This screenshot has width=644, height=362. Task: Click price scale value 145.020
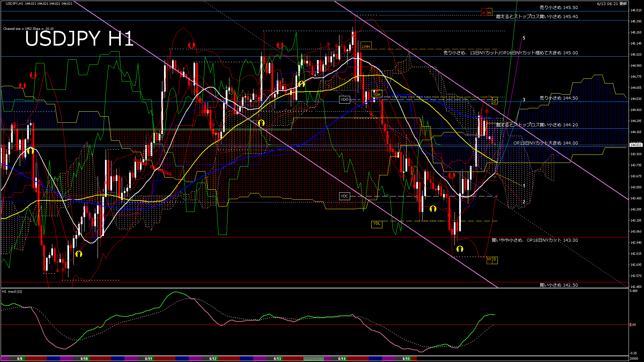(636, 54)
